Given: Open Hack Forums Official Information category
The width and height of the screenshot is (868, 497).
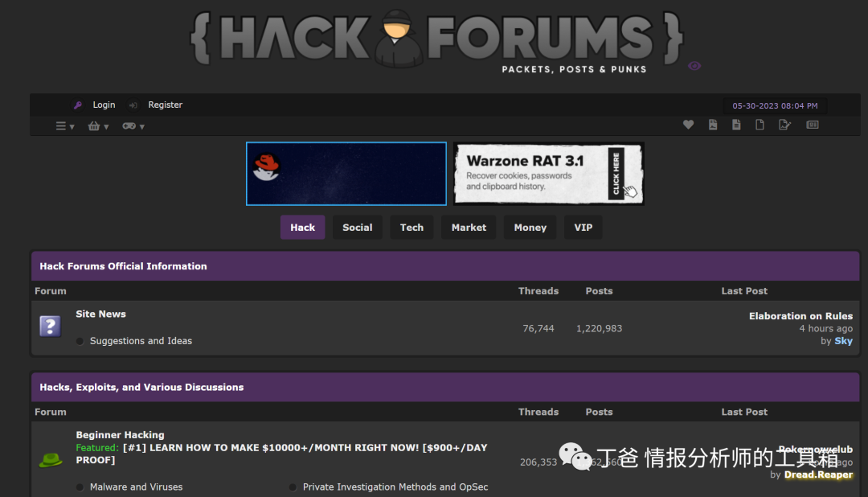Looking at the screenshot, I should coord(123,266).
